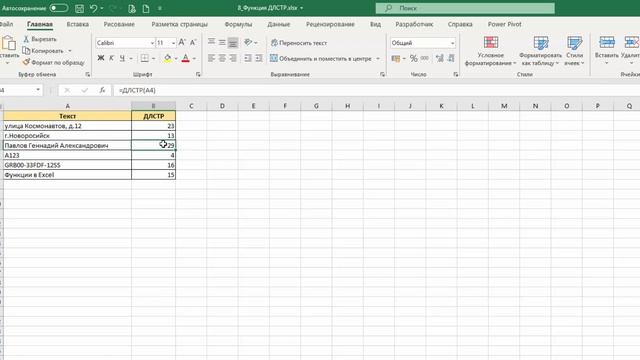Open the Power Pivot tab
Viewport: 640px width, 360px height.
click(504, 24)
